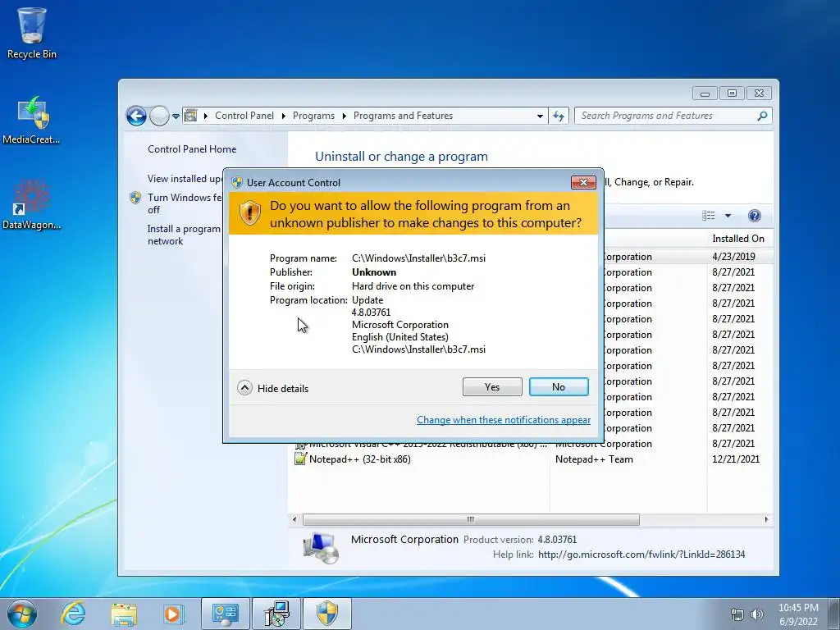Click the Back arrow in Control Panel
840x630 pixels.
click(136, 116)
